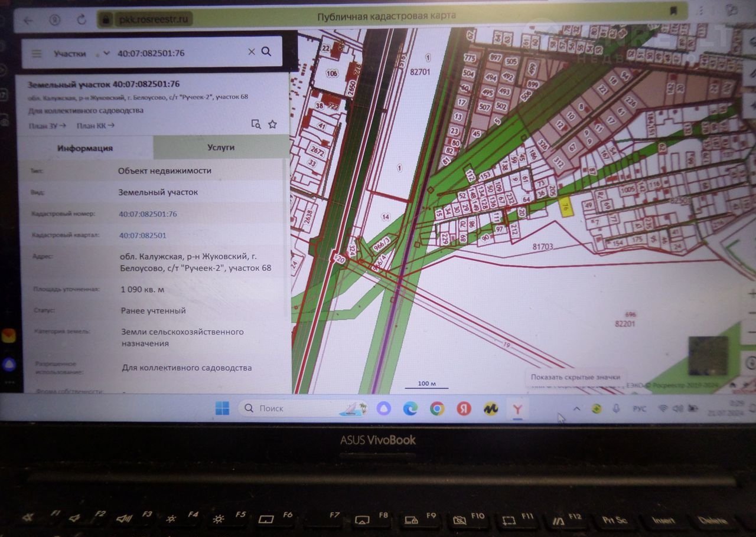Open the План КК link
The width and height of the screenshot is (756, 537).
pos(95,125)
